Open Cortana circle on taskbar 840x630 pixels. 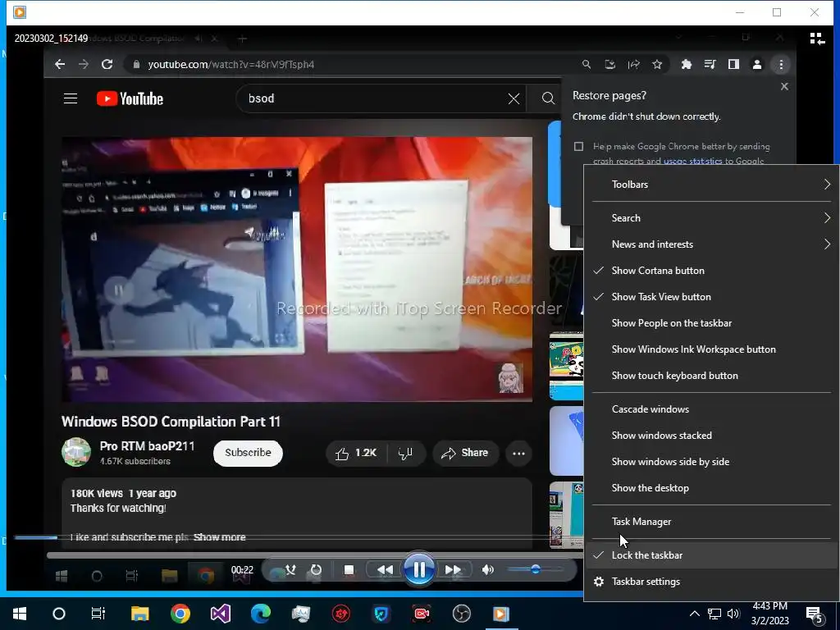(59, 614)
